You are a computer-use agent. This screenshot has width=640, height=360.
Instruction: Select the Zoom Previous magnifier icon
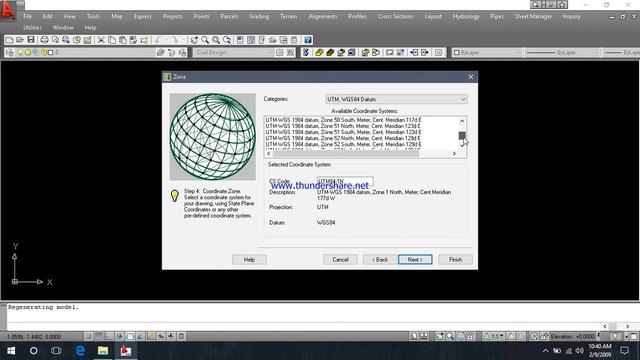[x=227, y=40]
